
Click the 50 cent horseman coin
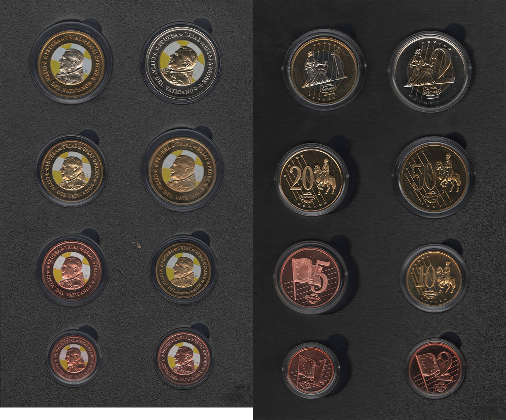pyautogui.click(x=434, y=178)
